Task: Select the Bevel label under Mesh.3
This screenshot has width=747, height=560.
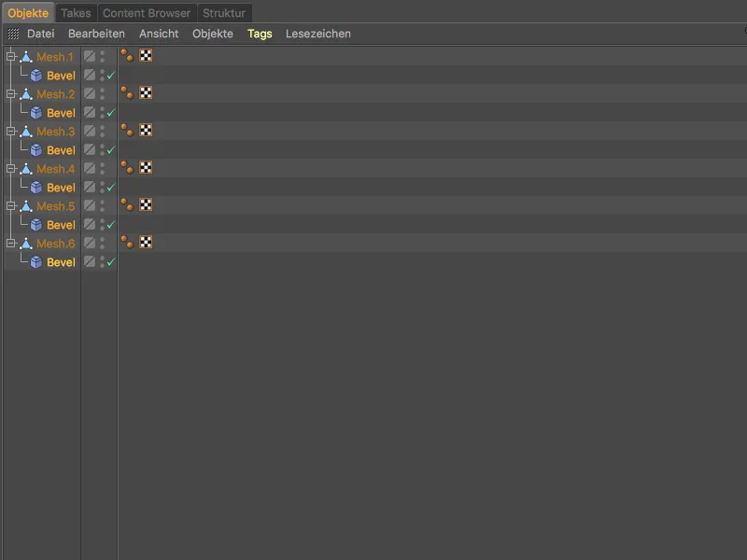Action: click(61, 150)
